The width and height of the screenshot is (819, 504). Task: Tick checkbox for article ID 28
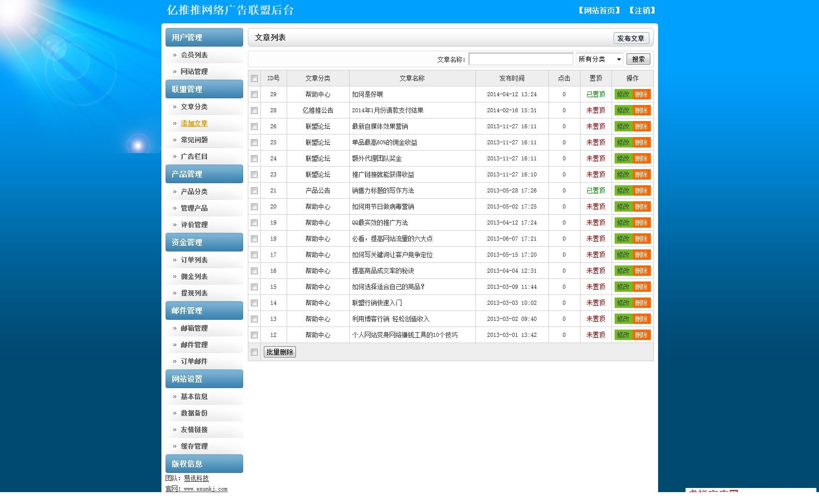coord(254,111)
